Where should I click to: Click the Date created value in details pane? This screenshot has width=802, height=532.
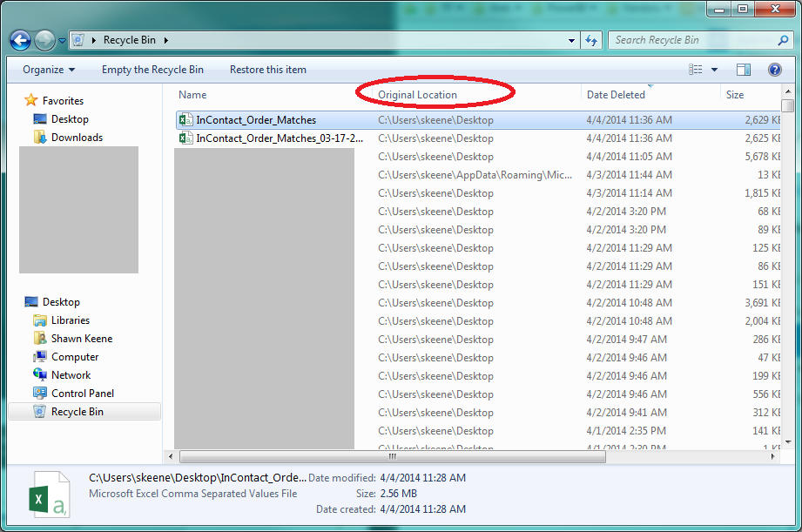(x=423, y=509)
